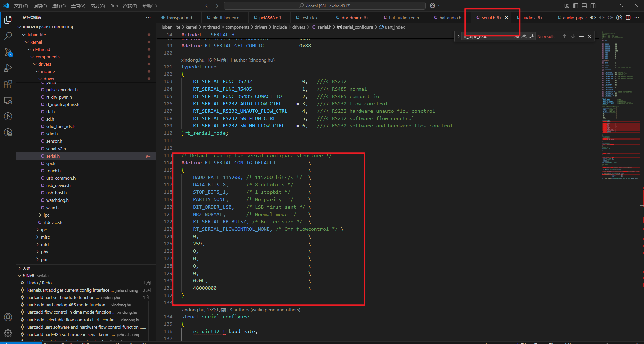
Task: Click the find input field
Action: coord(489,36)
